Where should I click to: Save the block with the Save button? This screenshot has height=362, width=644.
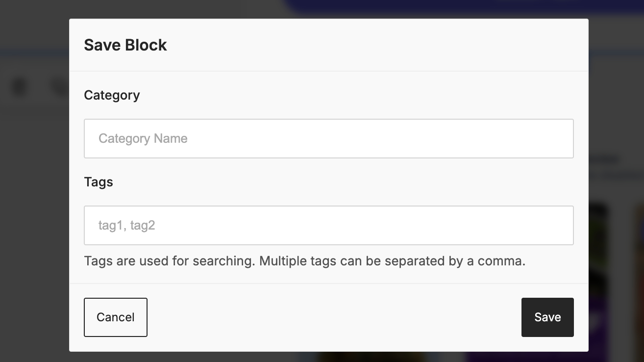pyautogui.click(x=547, y=317)
